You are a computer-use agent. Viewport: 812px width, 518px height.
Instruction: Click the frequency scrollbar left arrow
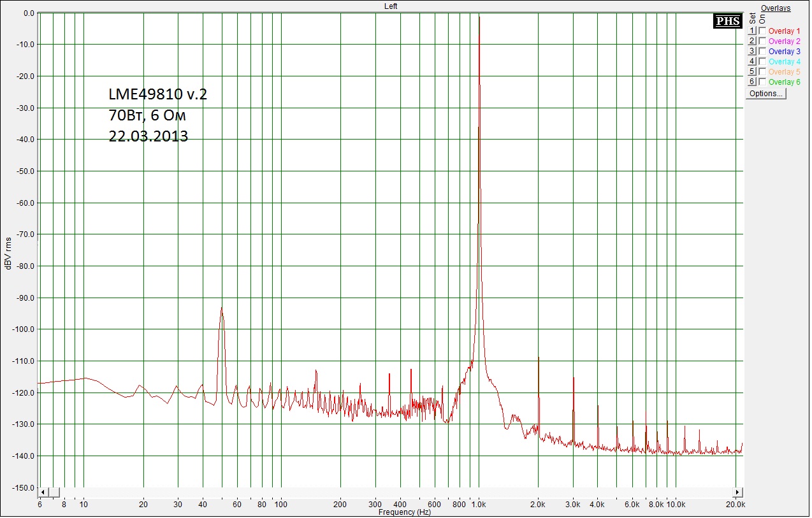(43, 493)
